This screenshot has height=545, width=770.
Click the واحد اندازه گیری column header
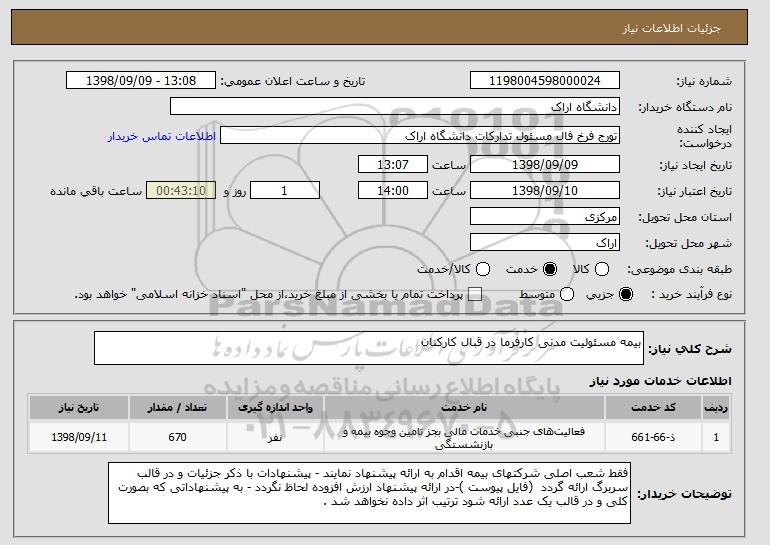click(x=275, y=408)
